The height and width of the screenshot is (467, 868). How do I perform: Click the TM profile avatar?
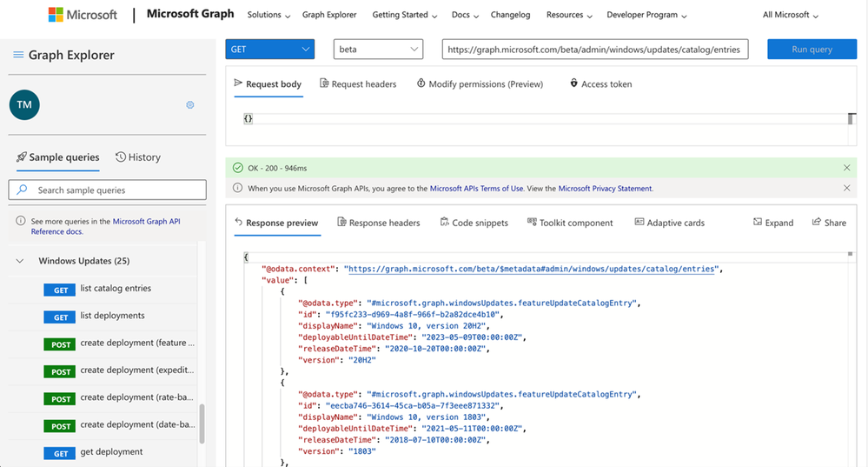(24, 104)
